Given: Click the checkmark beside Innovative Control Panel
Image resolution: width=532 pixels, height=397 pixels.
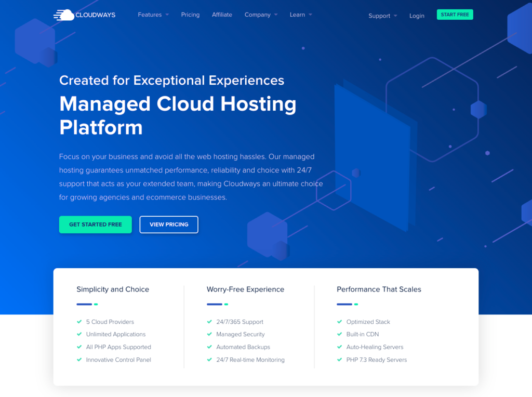Looking at the screenshot, I should tap(79, 360).
